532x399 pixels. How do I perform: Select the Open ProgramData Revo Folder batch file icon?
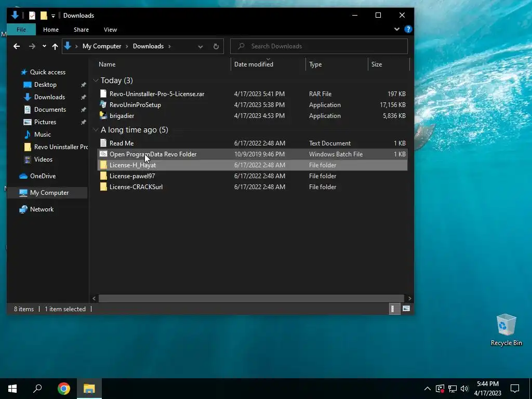[x=103, y=154]
